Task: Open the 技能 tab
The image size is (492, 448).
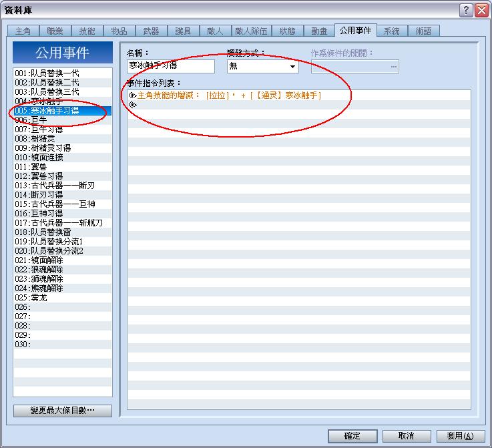Action: [87, 31]
